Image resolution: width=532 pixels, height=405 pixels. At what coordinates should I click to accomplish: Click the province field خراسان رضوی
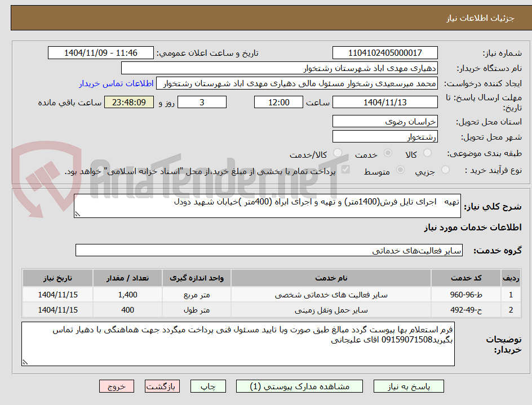tap(385, 122)
